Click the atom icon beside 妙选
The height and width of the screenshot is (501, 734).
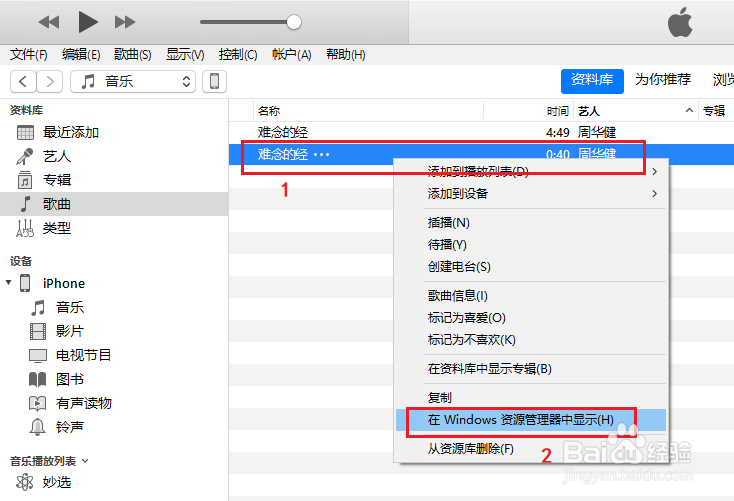24,482
